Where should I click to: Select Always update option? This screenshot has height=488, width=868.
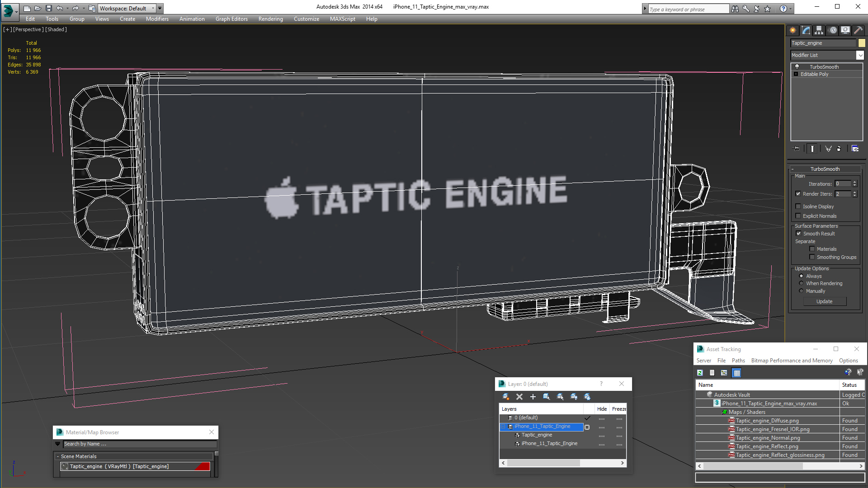(x=802, y=276)
